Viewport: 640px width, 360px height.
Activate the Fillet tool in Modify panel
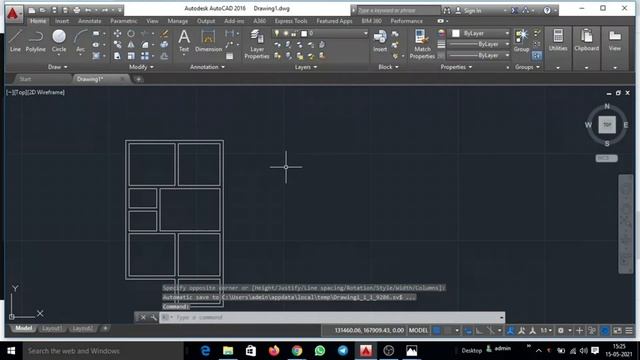[x=145, y=45]
